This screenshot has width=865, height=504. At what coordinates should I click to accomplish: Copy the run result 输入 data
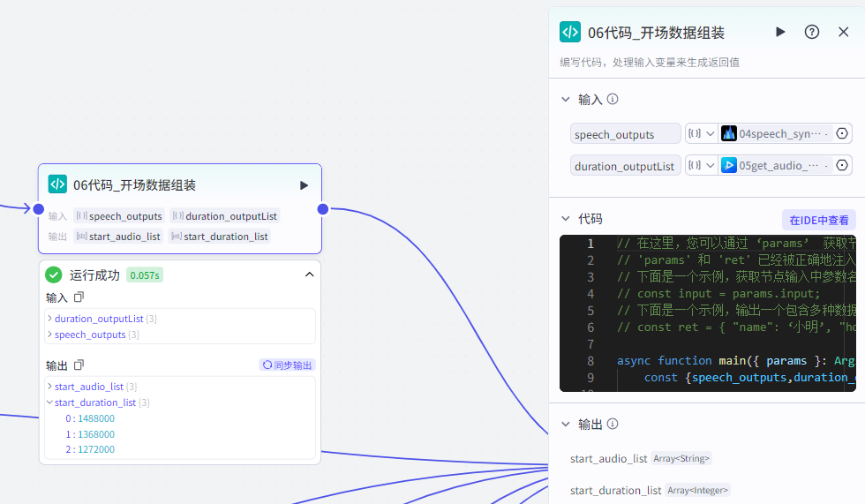(x=79, y=297)
